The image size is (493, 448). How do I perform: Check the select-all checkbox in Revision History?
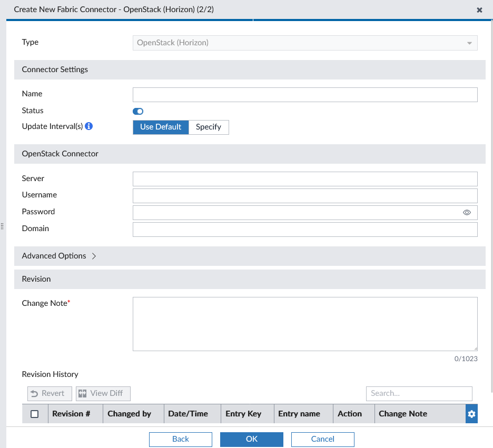pos(35,414)
